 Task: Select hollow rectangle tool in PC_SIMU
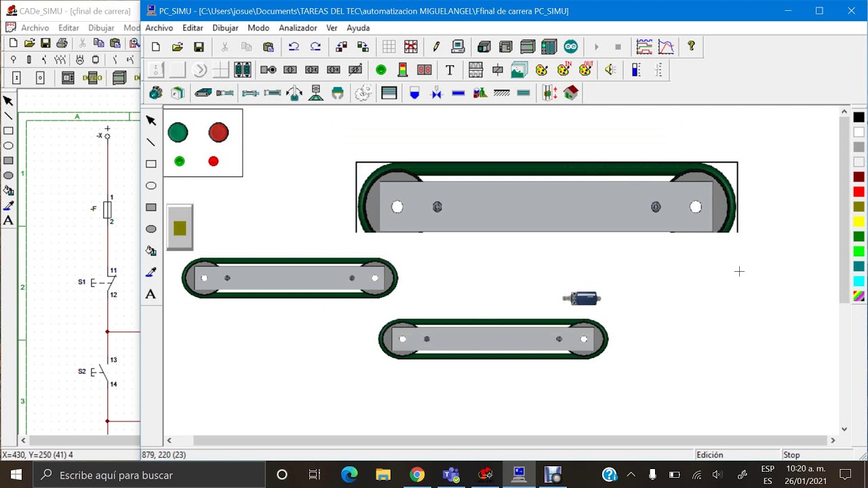pos(151,164)
